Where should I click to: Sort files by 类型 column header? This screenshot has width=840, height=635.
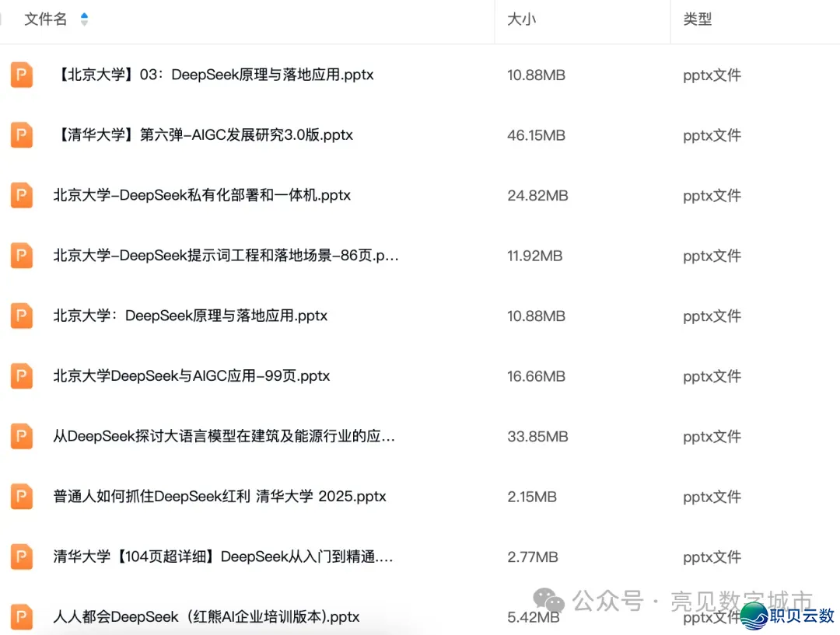697,19
